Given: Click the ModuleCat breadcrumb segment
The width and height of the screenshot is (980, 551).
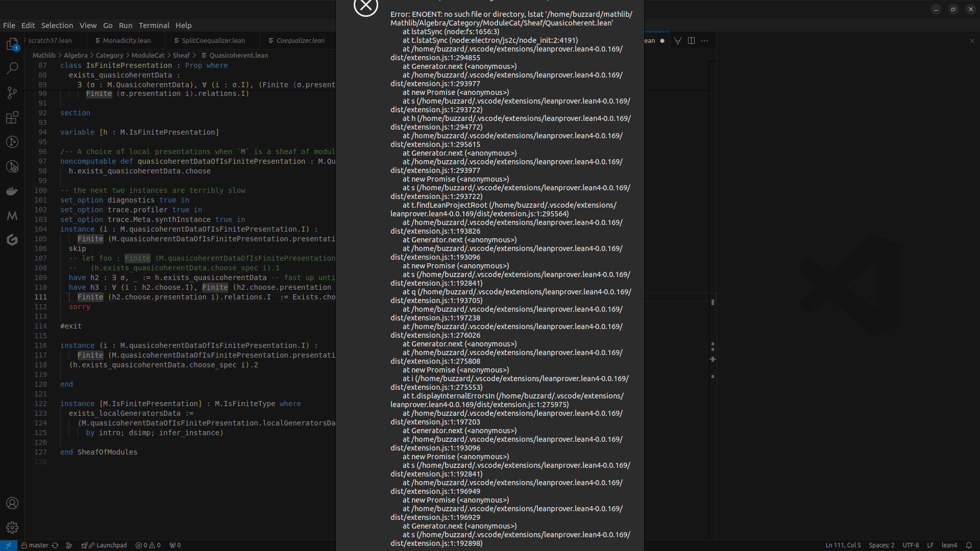Looking at the screenshot, I should 148,56.
